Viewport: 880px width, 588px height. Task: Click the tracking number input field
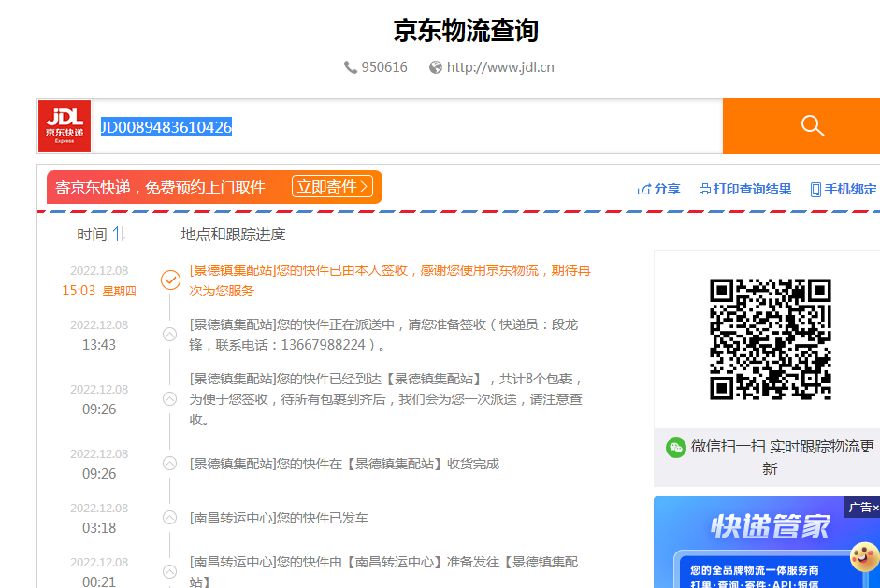click(407, 126)
